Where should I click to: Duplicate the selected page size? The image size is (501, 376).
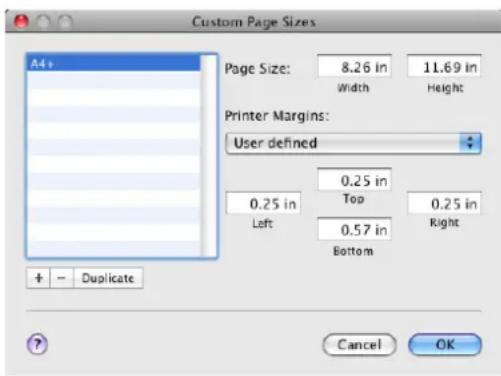point(108,278)
